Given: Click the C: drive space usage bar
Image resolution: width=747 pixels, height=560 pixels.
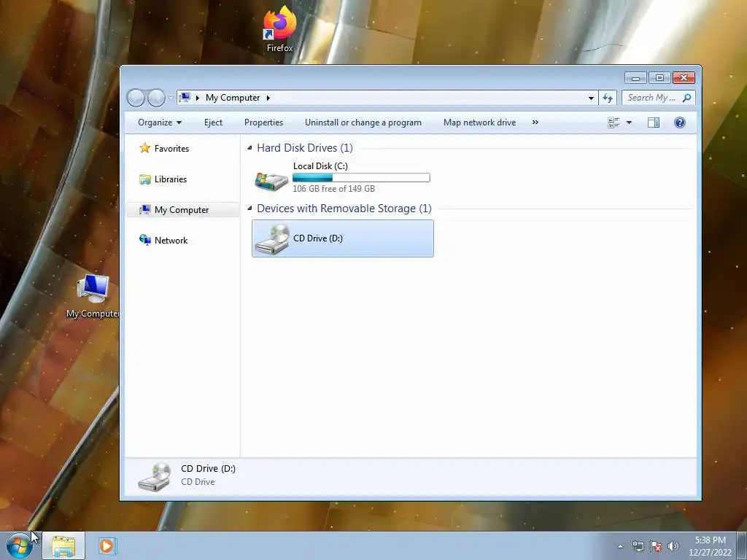Looking at the screenshot, I should tap(361, 178).
